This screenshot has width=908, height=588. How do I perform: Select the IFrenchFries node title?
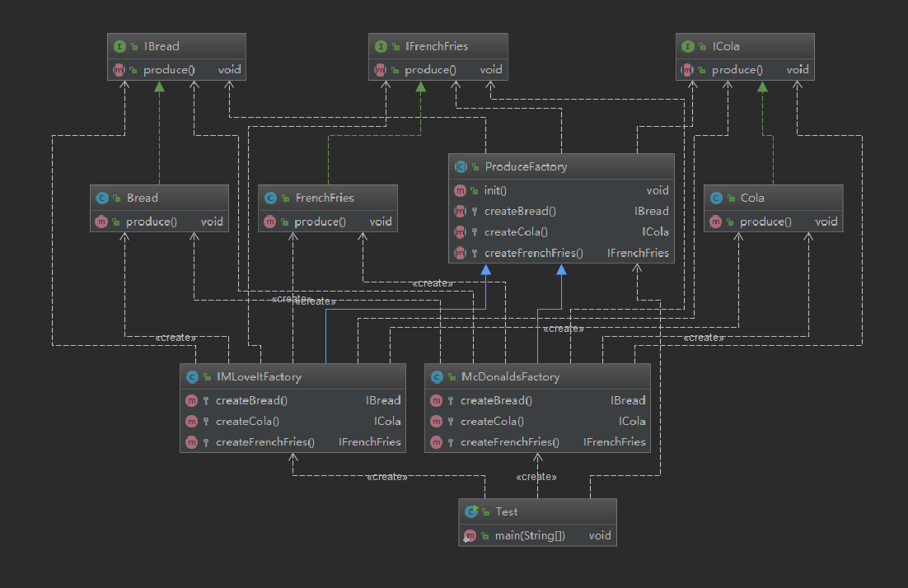coord(437,46)
